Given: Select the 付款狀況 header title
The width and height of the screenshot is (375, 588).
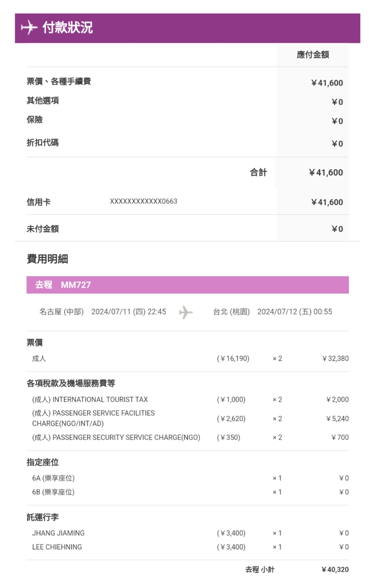Looking at the screenshot, I should coord(67,28).
